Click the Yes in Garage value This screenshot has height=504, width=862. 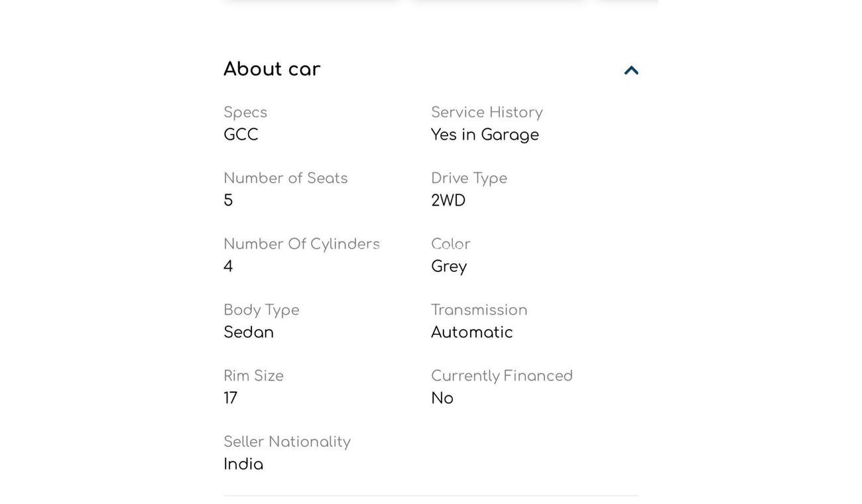click(x=485, y=135)
